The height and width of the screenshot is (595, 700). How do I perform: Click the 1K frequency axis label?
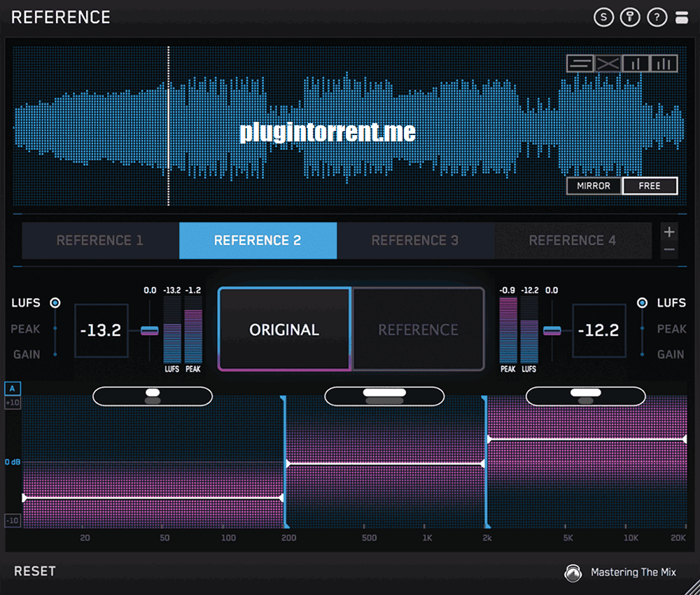tap(427, 538)
